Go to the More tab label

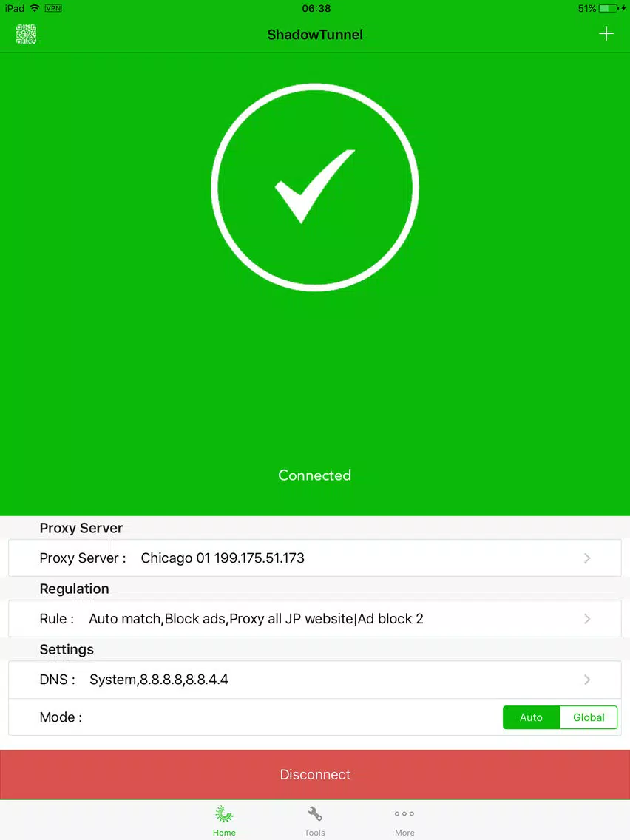coord(404,833)
